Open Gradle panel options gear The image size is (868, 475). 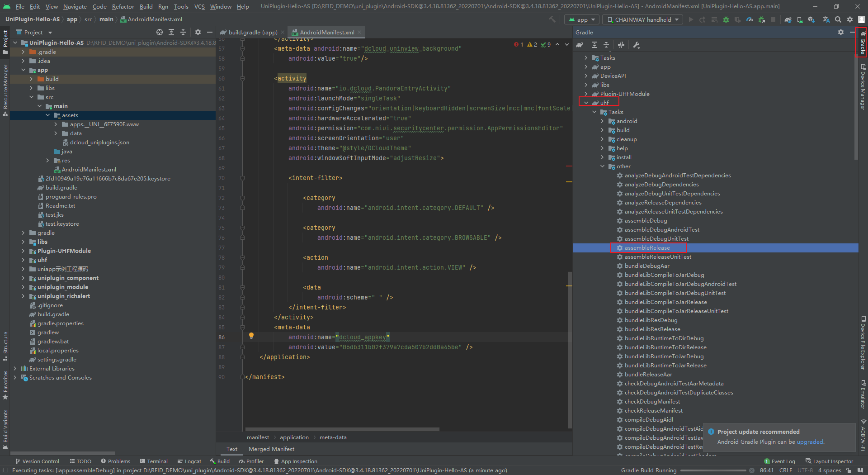841,32
